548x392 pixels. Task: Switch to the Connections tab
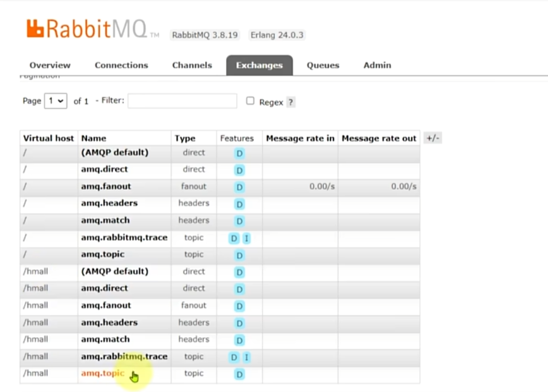121,66
